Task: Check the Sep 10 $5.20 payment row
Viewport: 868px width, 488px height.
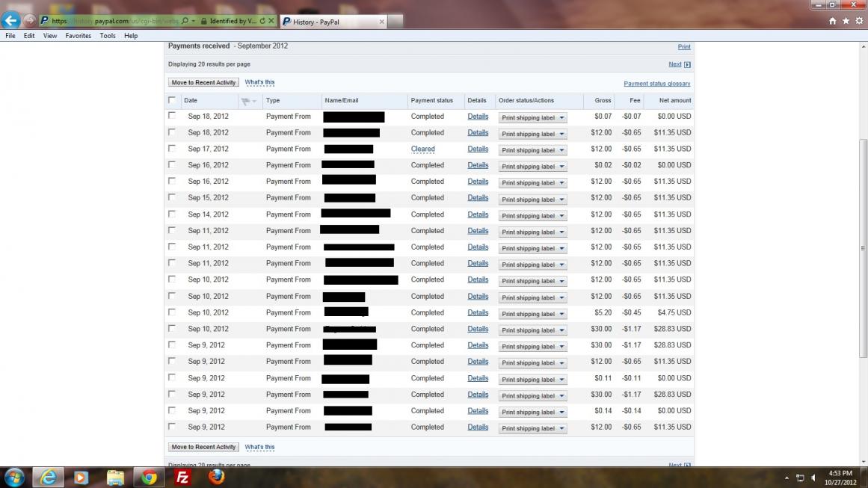Action: coord(172,312)
